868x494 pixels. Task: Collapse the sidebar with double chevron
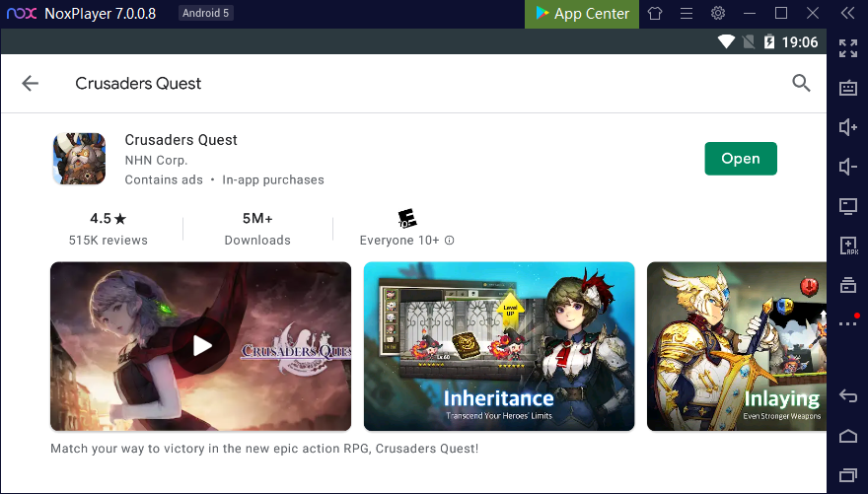[x=846, y=14]
